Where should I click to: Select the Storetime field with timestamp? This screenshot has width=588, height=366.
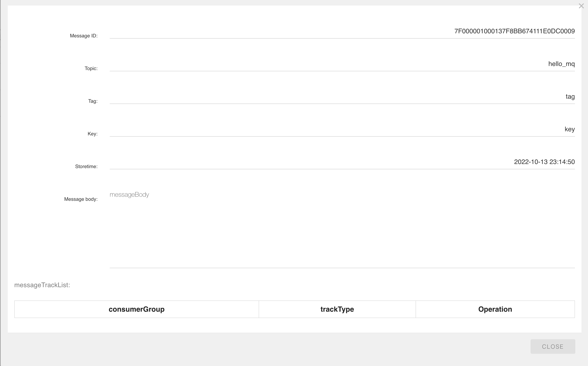pyautogui.click(x=342, y=162)
